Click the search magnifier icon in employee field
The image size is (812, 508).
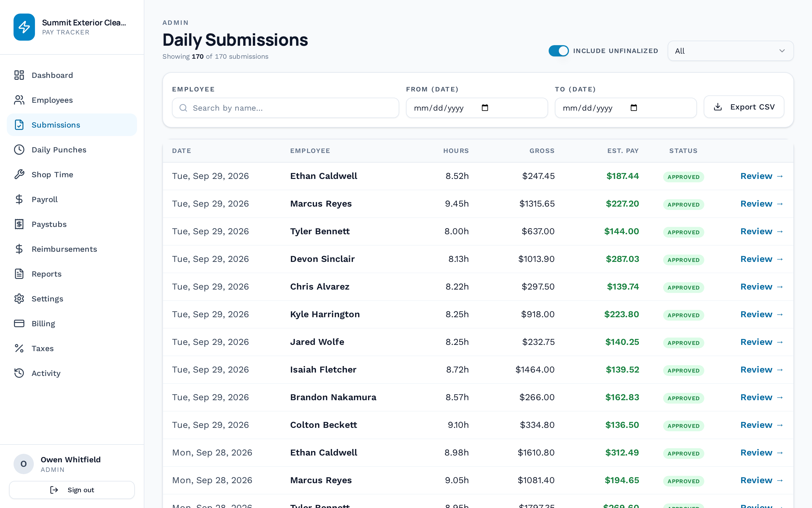pyautogui.click(x=183, y=108)
